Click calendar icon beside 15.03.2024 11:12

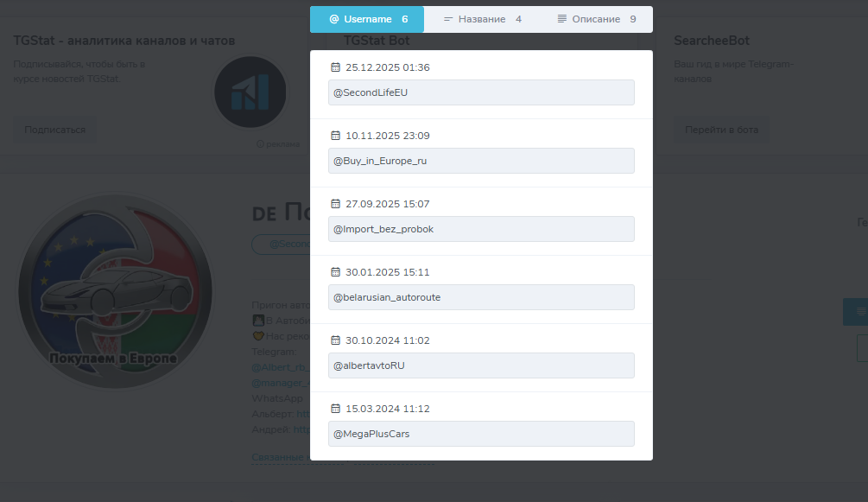click(x=335, y=408)
